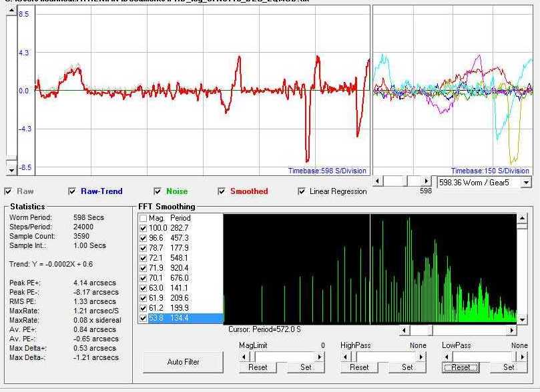This screenshot has height=392, width=540.
Task: Select the MaxRate value 1.21 arcsec/S
Action: pos(96,311)
